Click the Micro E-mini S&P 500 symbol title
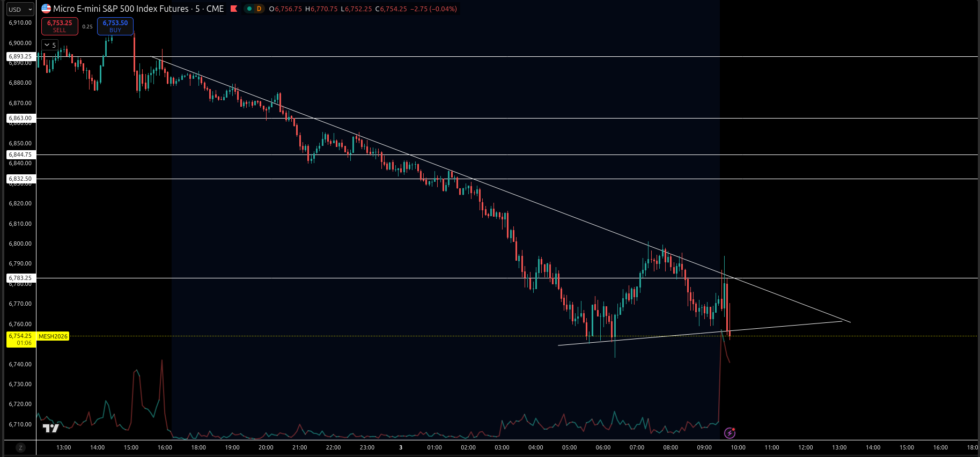 138,9
